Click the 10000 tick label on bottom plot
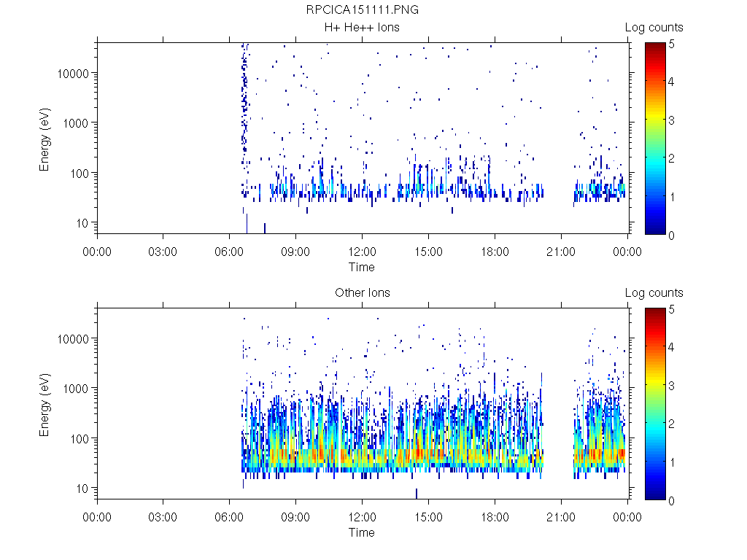Screen dimensions: 747x560 point(73,339)
